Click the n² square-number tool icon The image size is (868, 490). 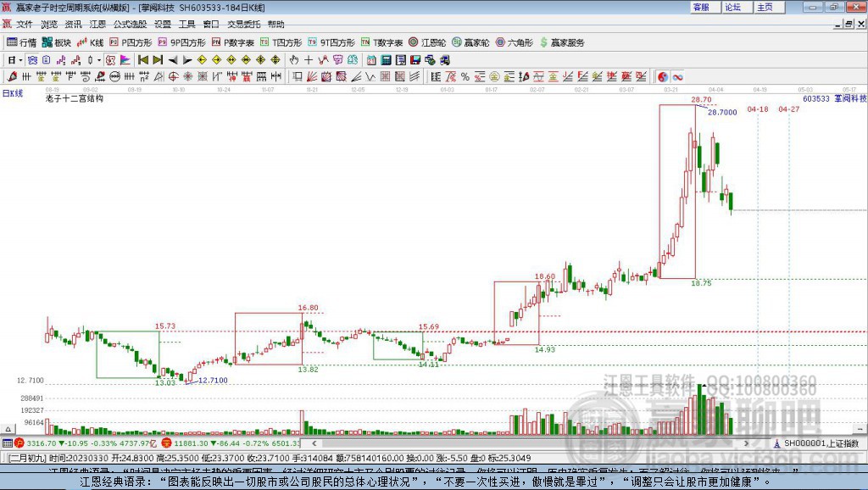(144, 77)
